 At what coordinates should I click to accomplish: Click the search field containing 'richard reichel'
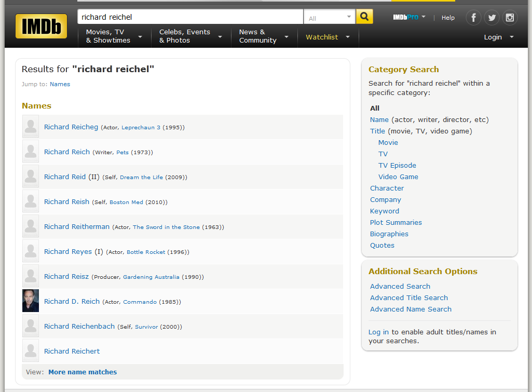[190, 17]
